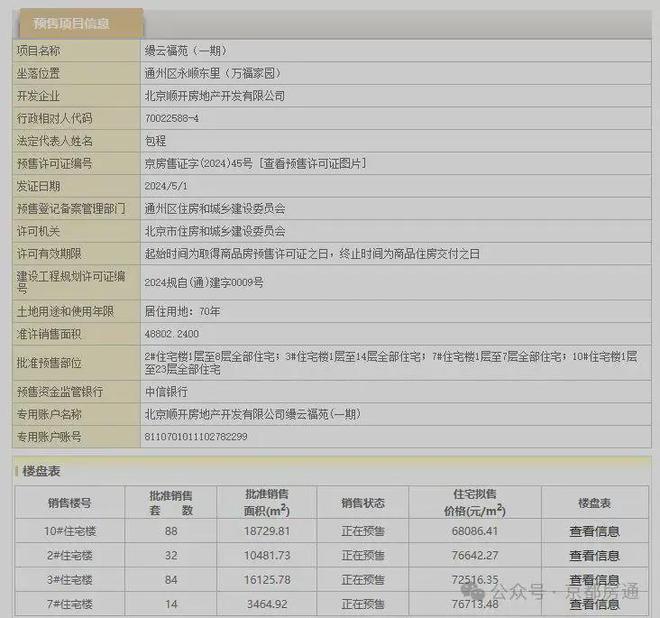
Task: Click the 3#住宅楼 row label
Action: pyautogui.click(x=70, y=580)
